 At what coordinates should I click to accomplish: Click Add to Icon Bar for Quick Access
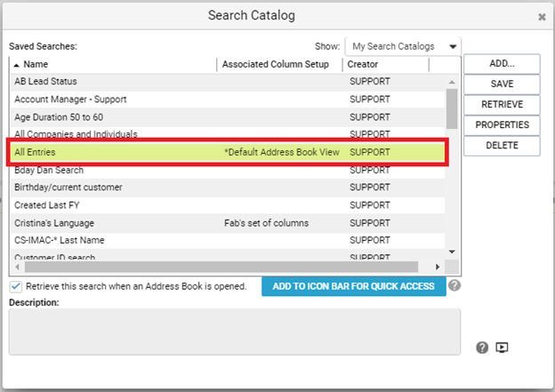click(x=354, y=286)
